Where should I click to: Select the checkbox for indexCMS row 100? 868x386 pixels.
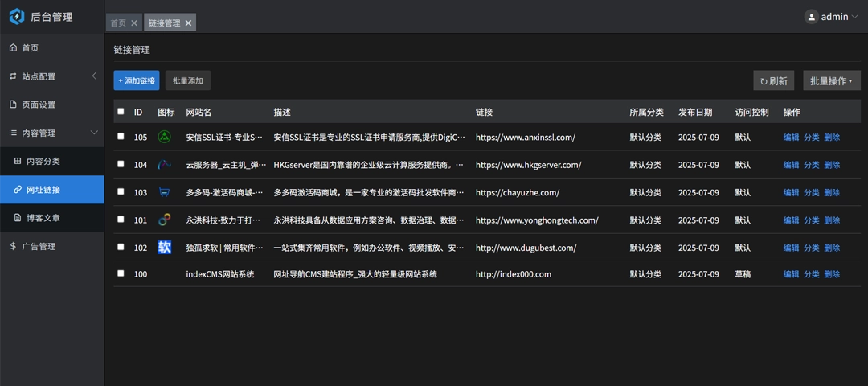coord(121,273)
